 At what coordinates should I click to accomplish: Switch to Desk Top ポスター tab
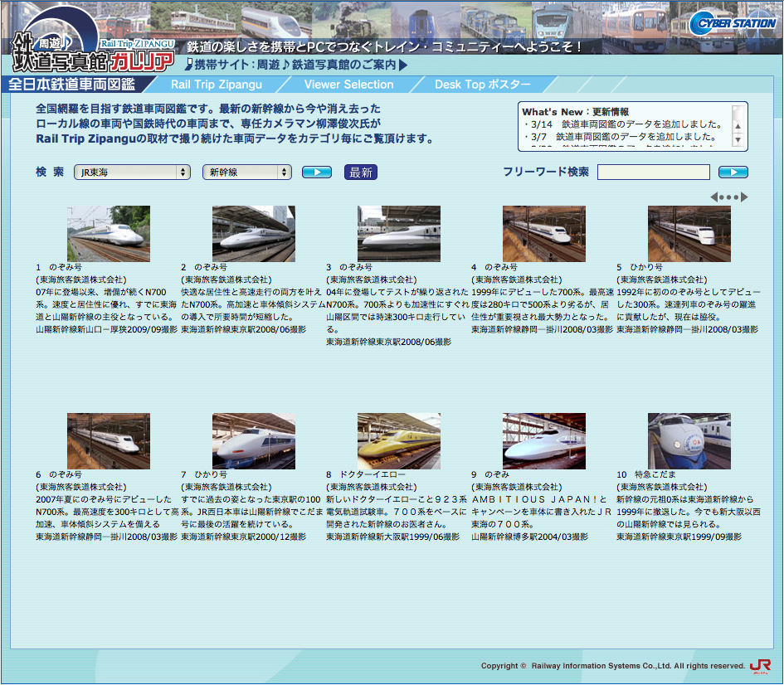pyautogui.click(x=483, y=85)
